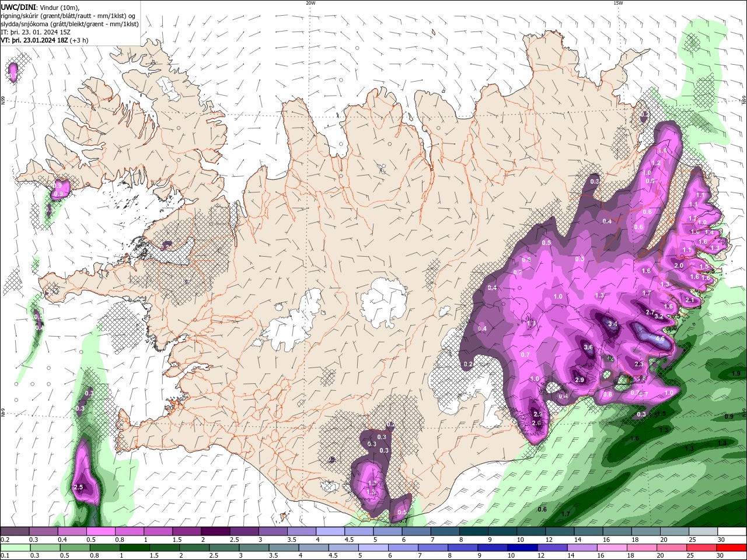Select the '(+3 h)' forecast offset text
The width and height of the screenshot is (747, 560).
click(79, 40)
